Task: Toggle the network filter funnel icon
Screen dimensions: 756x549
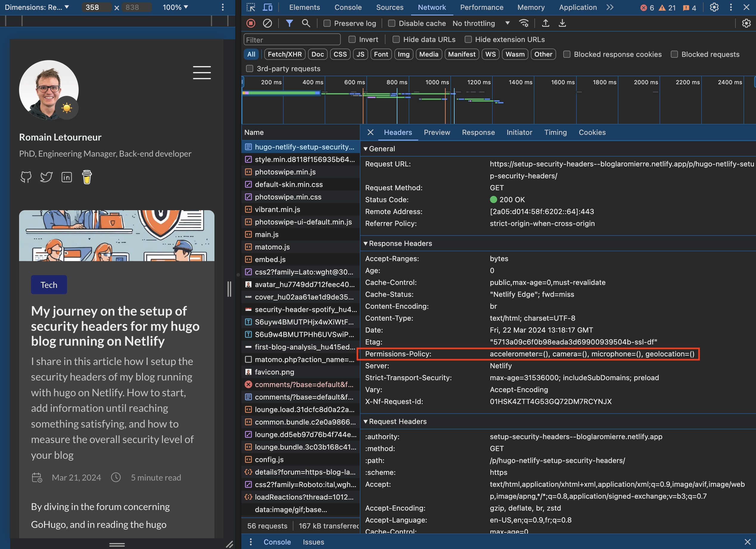Action: coord(289,23)
